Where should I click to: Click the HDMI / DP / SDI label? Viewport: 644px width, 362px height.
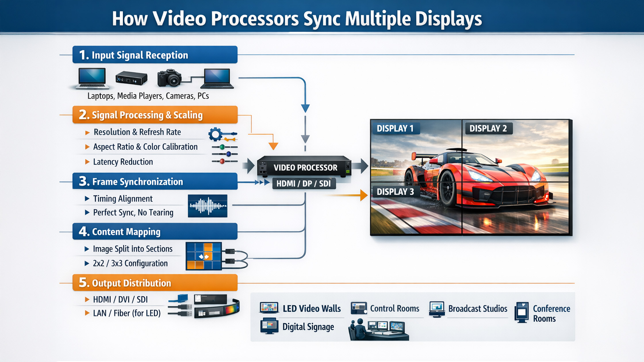[304, 183]
